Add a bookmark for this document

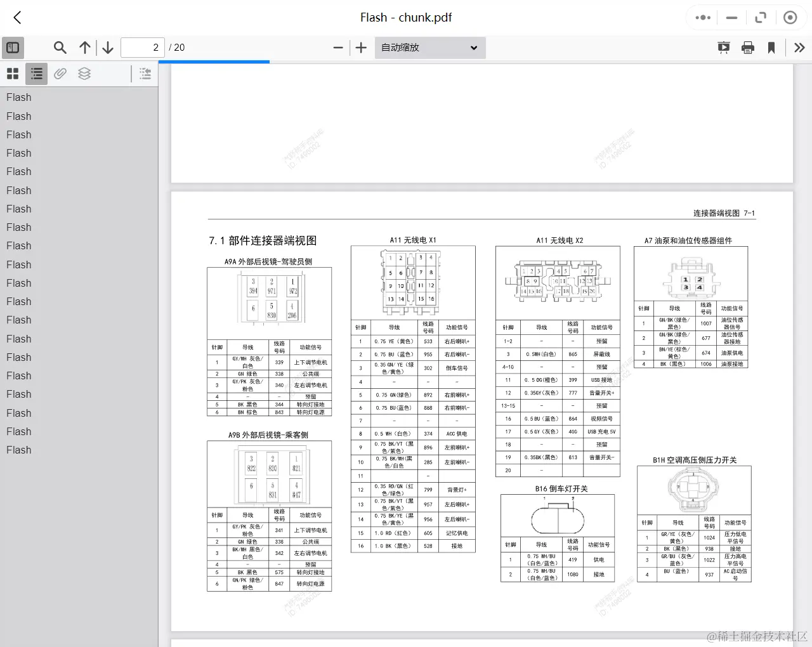(771, 48)
